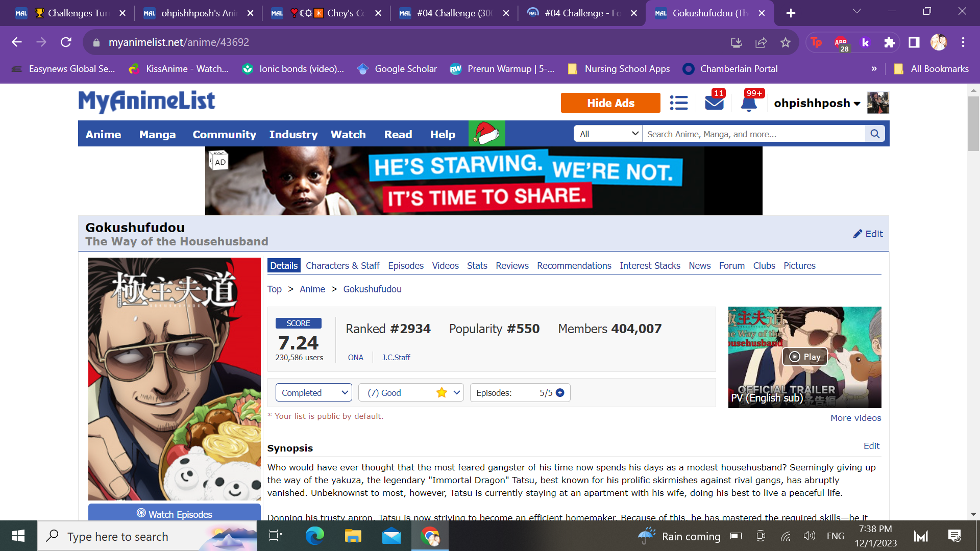Open the notifications bell icon
The width and height of the screenshot is (980, 551).
click(x=749, y=104)
